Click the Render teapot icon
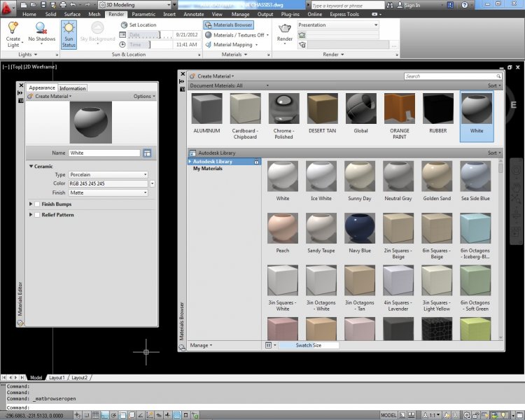This screenshot has height=420, width=525. point(285,28)
